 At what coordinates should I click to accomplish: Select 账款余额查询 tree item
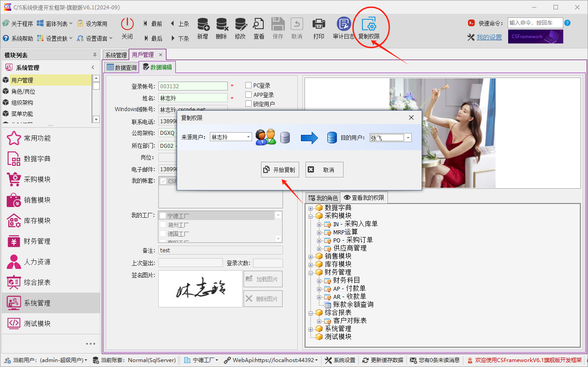pos(353,304)
